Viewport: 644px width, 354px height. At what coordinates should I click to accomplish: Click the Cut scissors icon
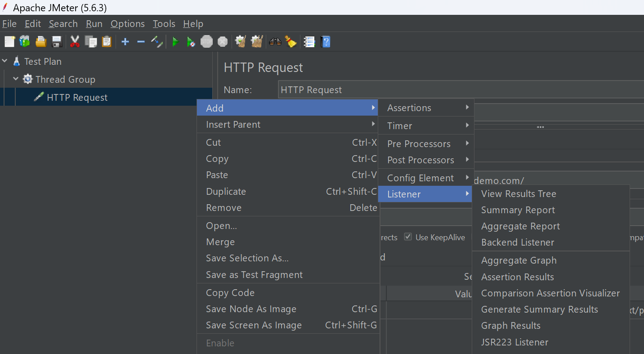75,42
